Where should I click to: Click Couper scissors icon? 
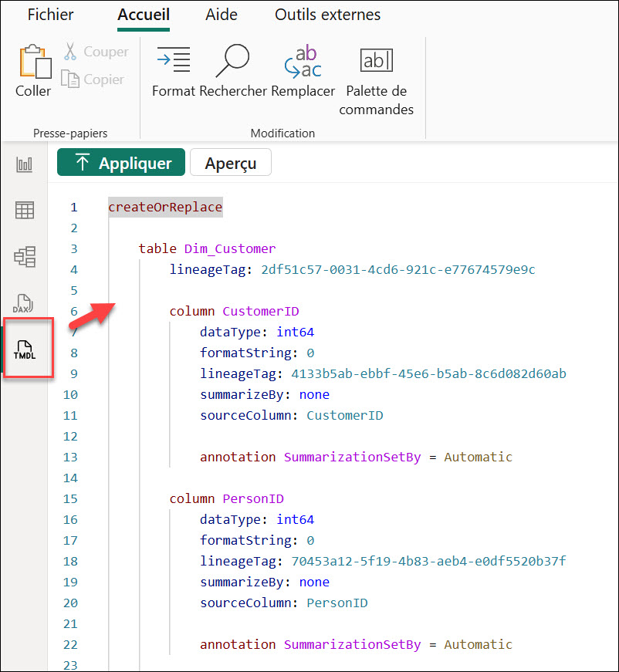coord(70,52)
